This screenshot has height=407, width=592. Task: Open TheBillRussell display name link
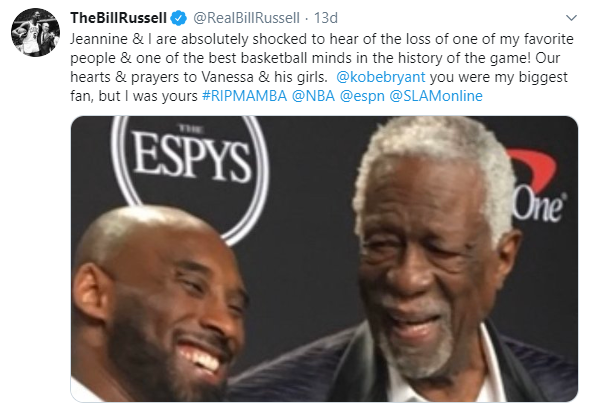[119, 18]
